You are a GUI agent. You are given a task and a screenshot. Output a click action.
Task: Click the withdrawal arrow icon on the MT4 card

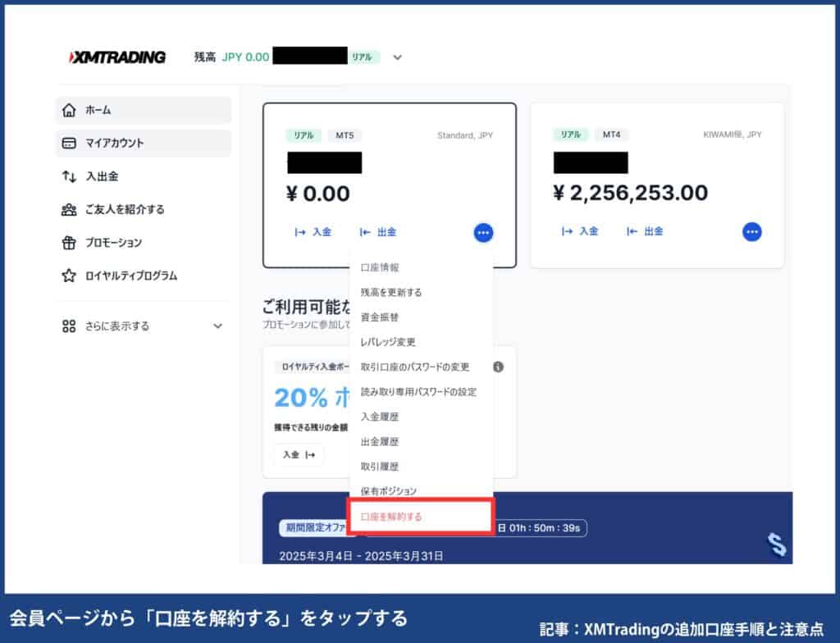coord(632,231)
